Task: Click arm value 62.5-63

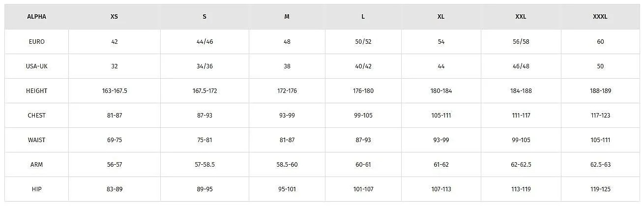Action: point(600,165)
